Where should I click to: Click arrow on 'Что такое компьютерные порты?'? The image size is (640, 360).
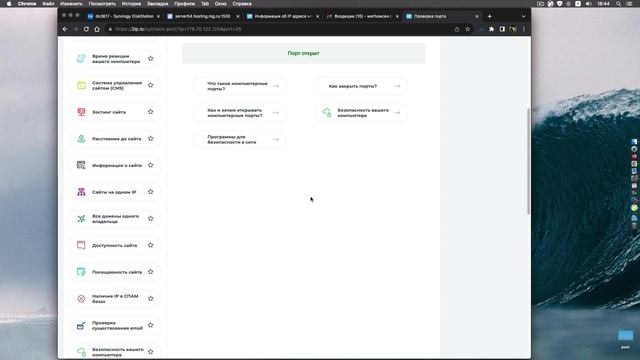pyautogui.click(x=276, y=86)
